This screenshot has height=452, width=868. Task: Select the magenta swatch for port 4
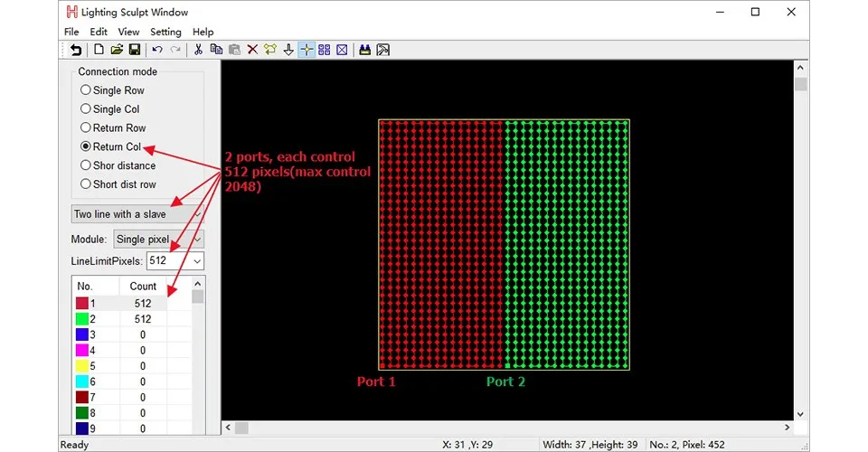point(82,350)
